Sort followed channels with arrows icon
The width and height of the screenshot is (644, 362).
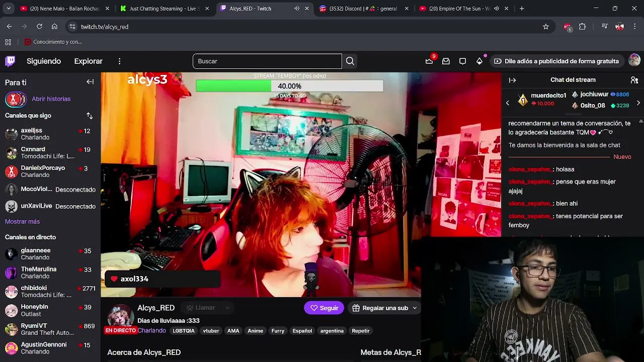tap(90, 116)
